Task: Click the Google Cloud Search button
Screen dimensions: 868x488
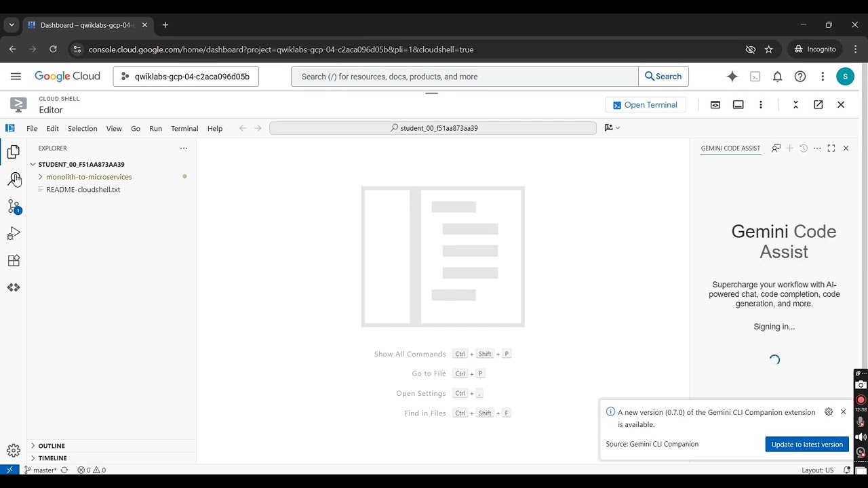Action: (663, 77)
